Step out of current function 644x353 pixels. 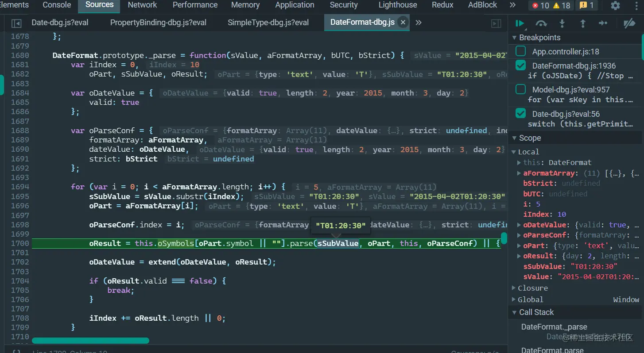(583, 23)
